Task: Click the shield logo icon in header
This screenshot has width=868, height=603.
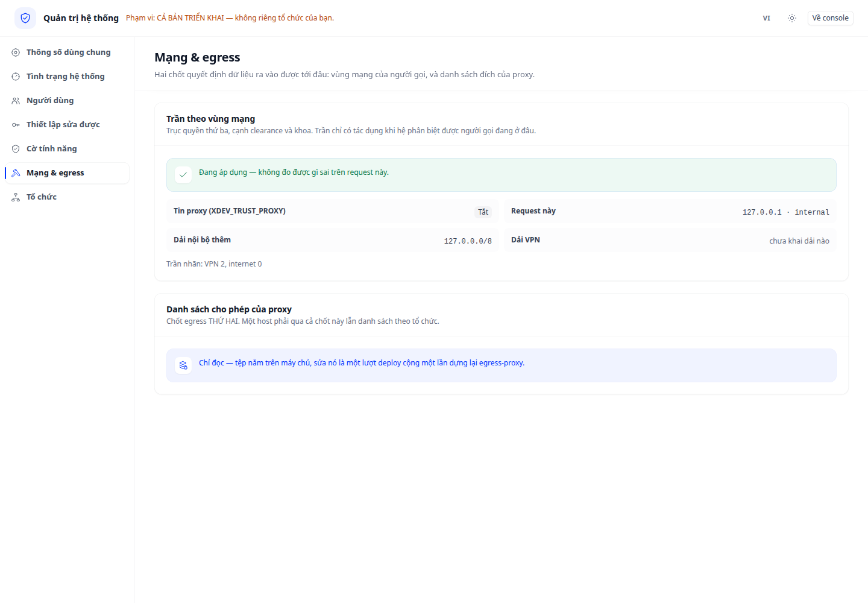Action: (25, 18)
